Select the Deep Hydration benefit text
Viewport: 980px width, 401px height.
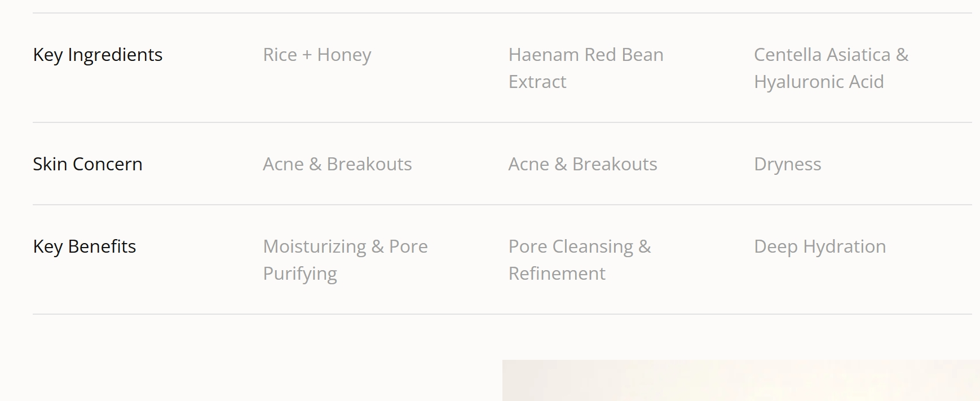[819, 246]
